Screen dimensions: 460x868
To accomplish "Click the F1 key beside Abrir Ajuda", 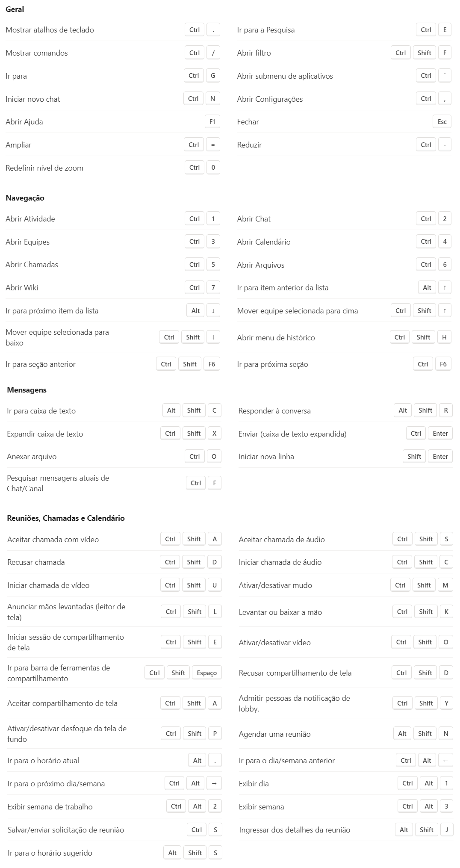I will (x=212, y=122).
